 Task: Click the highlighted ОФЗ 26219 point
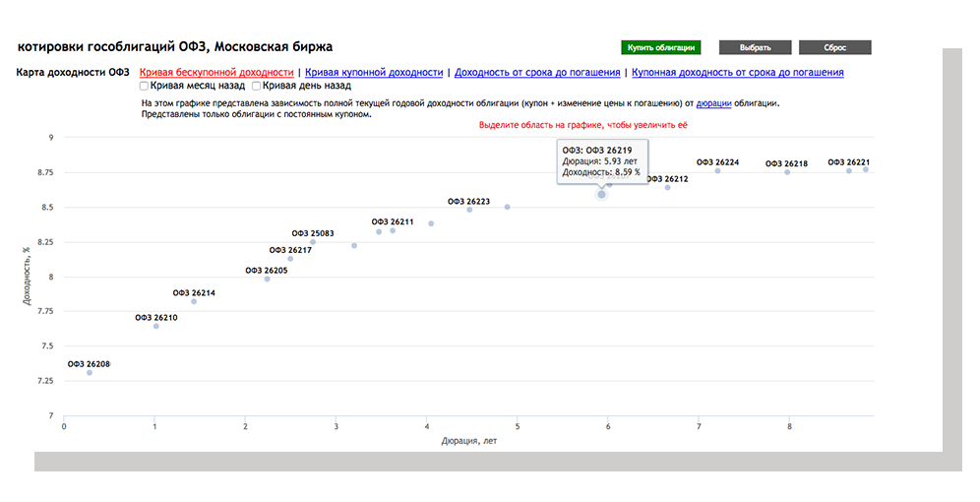coord(601,195)
